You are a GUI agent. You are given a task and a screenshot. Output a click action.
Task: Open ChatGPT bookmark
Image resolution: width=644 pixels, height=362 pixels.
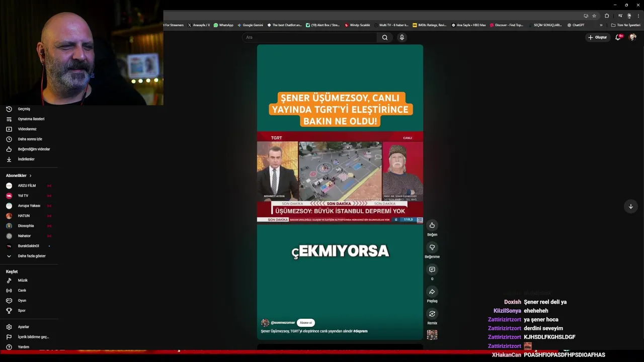[576, 25]
